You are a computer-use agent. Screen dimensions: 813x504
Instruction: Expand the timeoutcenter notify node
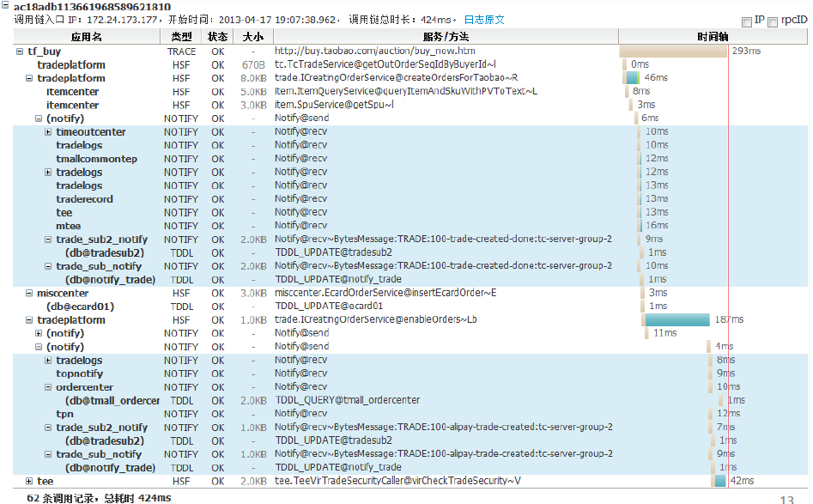[x=48, y=131]
